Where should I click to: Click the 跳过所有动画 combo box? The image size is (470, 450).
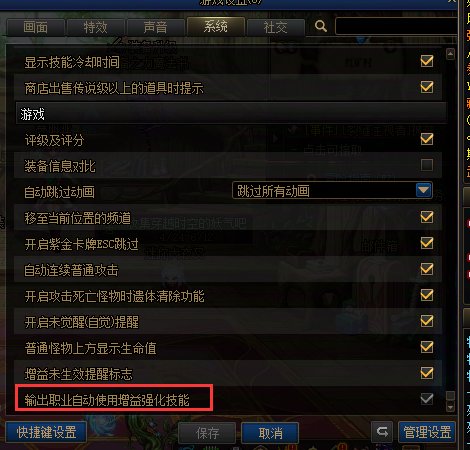click(332, 190)
